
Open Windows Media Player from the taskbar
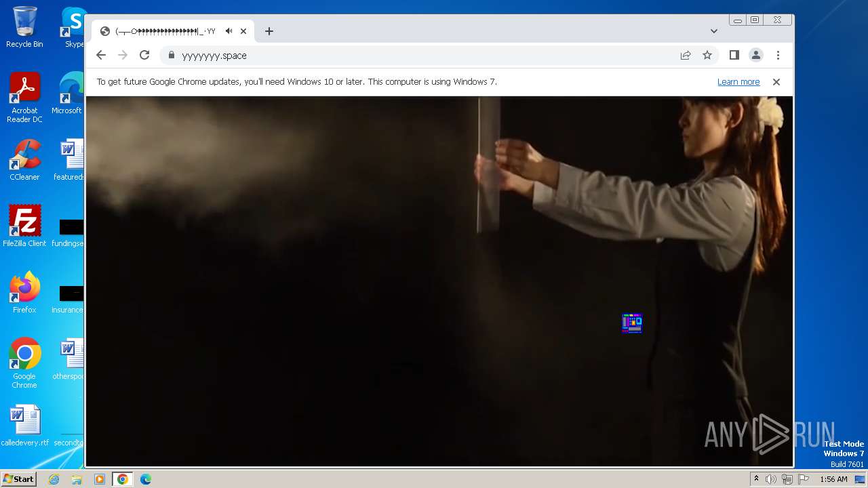click(x=100, y=479)
